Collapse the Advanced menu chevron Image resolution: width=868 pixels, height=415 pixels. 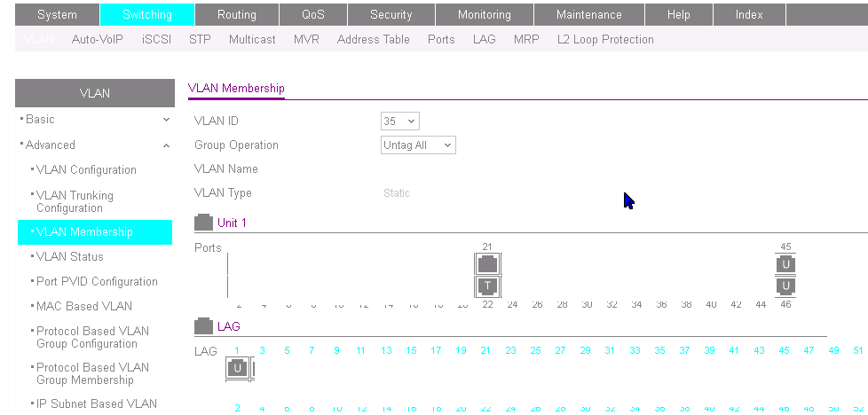click(x=166, y=145)
